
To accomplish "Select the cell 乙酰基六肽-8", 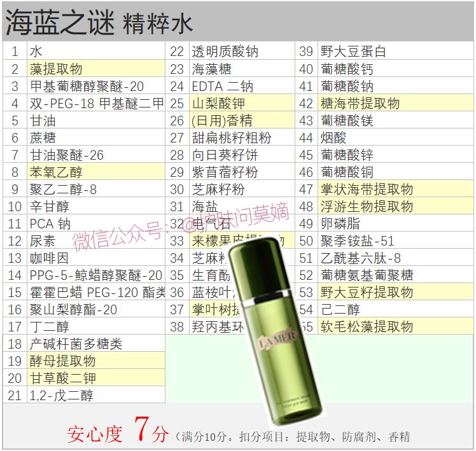I will (x=396, y=258).
